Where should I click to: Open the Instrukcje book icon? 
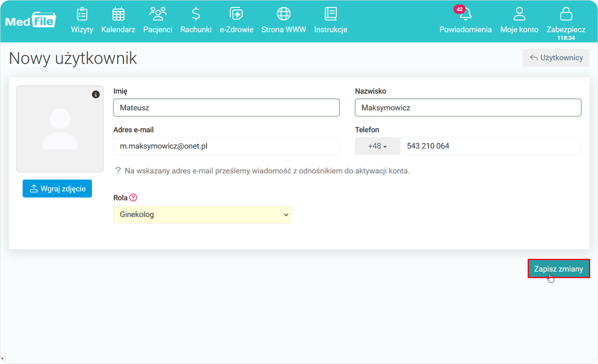click(x=331, y=14)
